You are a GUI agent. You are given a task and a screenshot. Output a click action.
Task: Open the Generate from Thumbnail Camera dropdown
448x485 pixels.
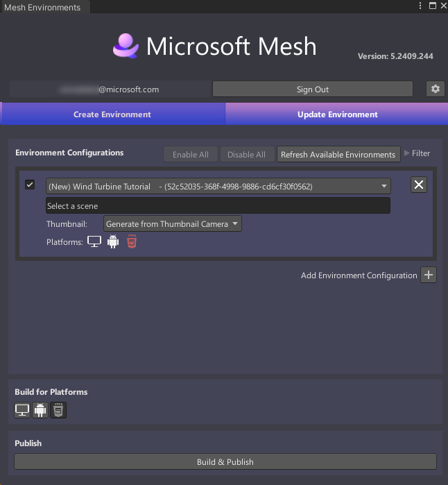[x=173, y=223]
